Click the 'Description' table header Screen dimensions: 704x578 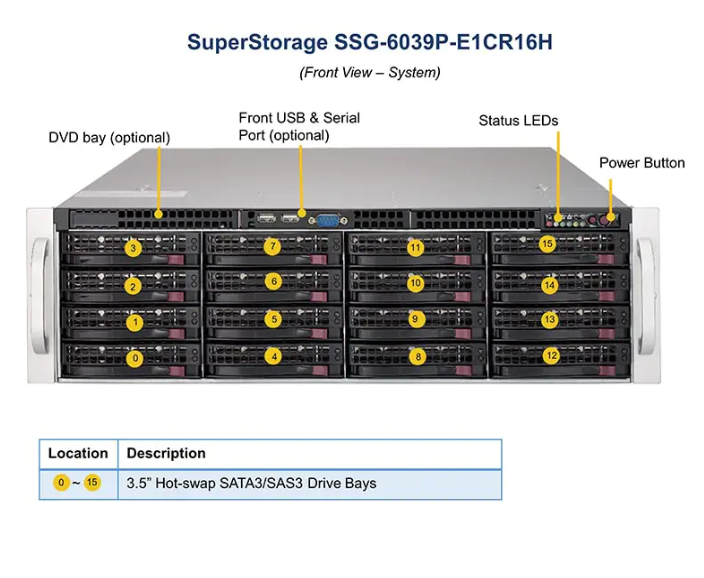tap(166, 453)
